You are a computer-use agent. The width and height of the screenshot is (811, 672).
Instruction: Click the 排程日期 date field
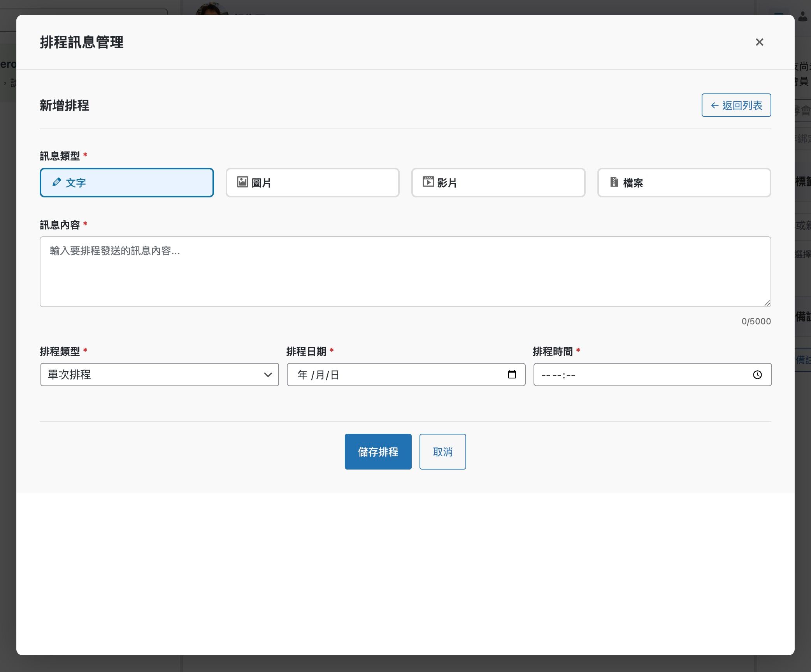(406, 375)
